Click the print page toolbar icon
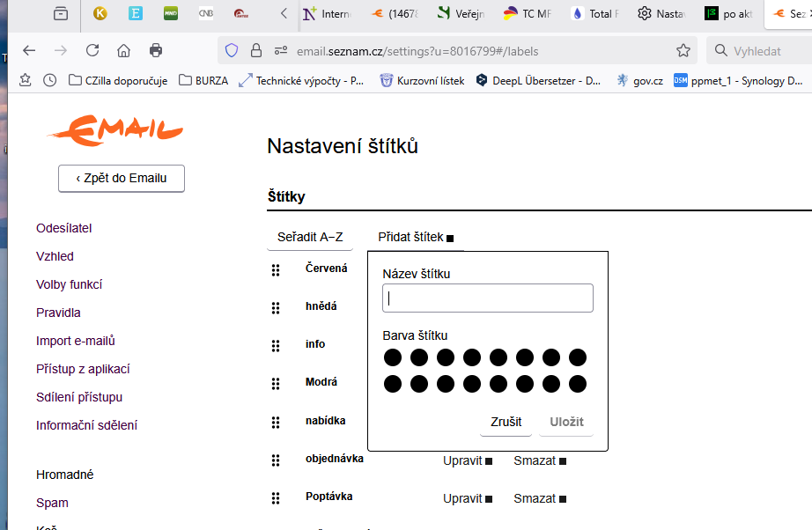Screen dimensions: 812x530 tap(156, 50)
